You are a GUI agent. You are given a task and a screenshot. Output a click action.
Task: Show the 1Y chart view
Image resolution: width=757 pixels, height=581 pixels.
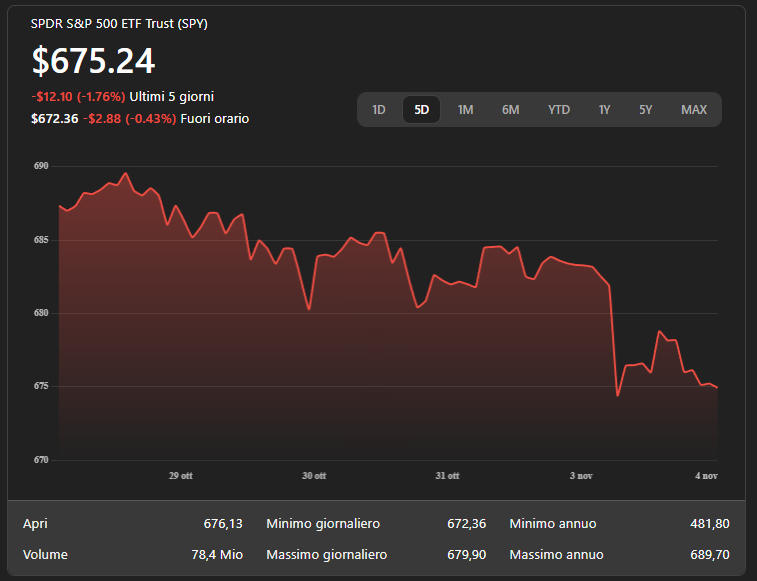point(604,110)
